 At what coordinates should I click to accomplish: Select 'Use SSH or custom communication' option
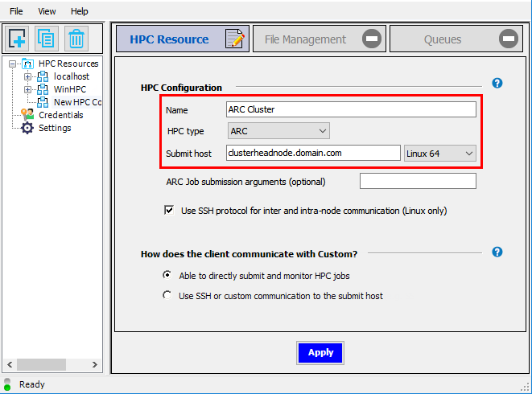167,295
